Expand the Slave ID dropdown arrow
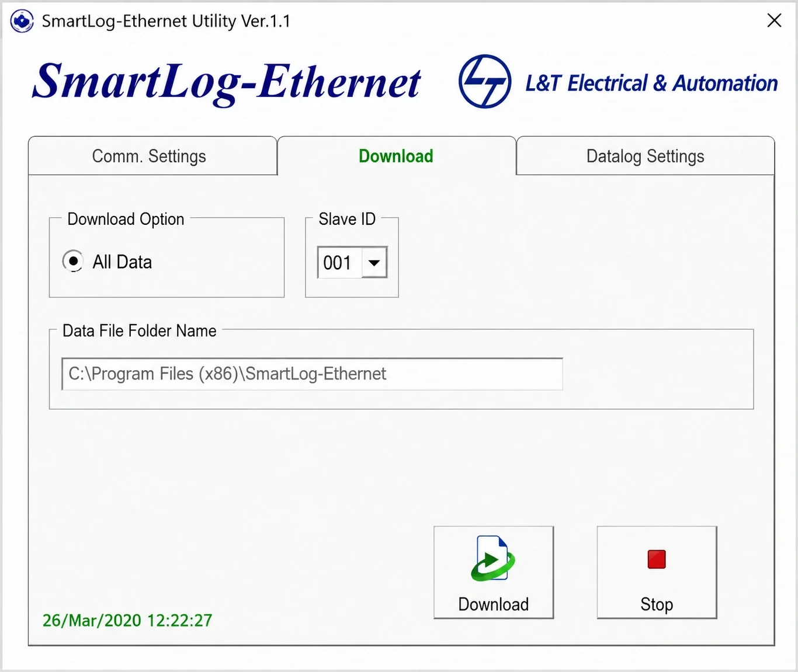 point(374,263)
